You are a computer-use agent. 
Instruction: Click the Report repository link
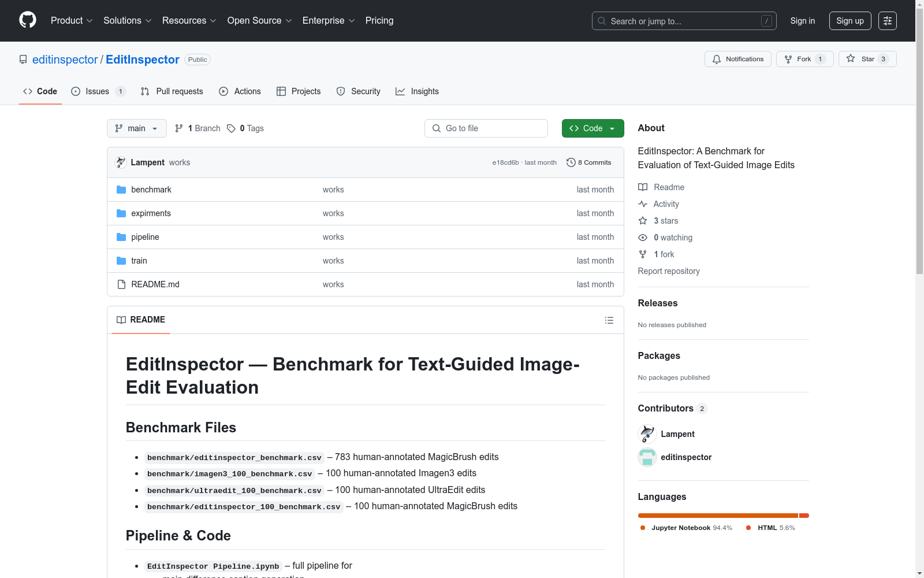669,271
